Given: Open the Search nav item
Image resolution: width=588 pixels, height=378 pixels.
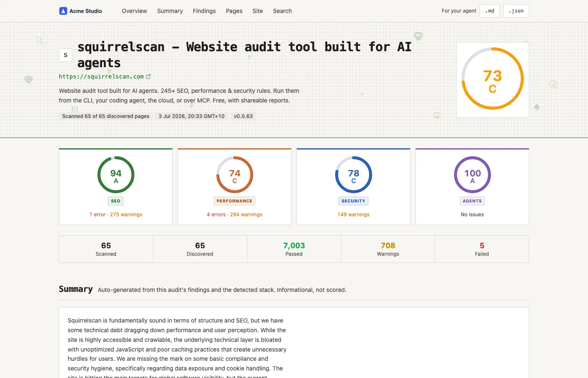Looking at the screenshot, I should pos(282,11).
